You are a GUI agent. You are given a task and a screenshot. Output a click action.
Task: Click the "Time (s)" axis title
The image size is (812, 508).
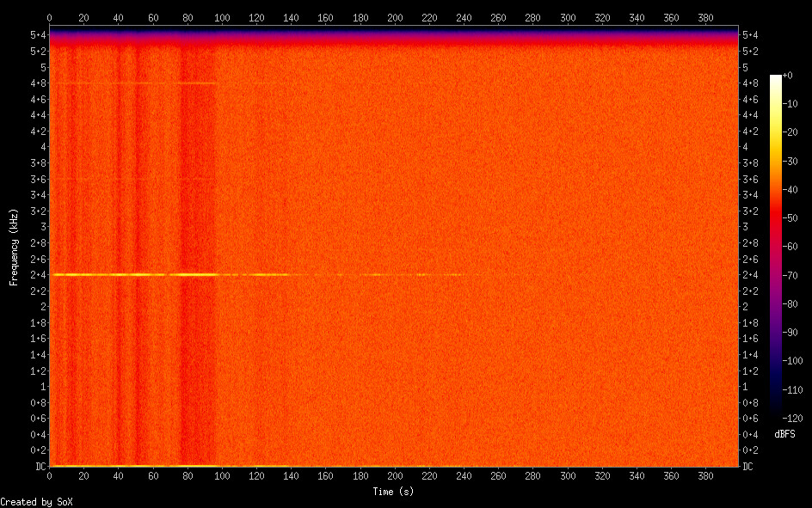(395, 491)
